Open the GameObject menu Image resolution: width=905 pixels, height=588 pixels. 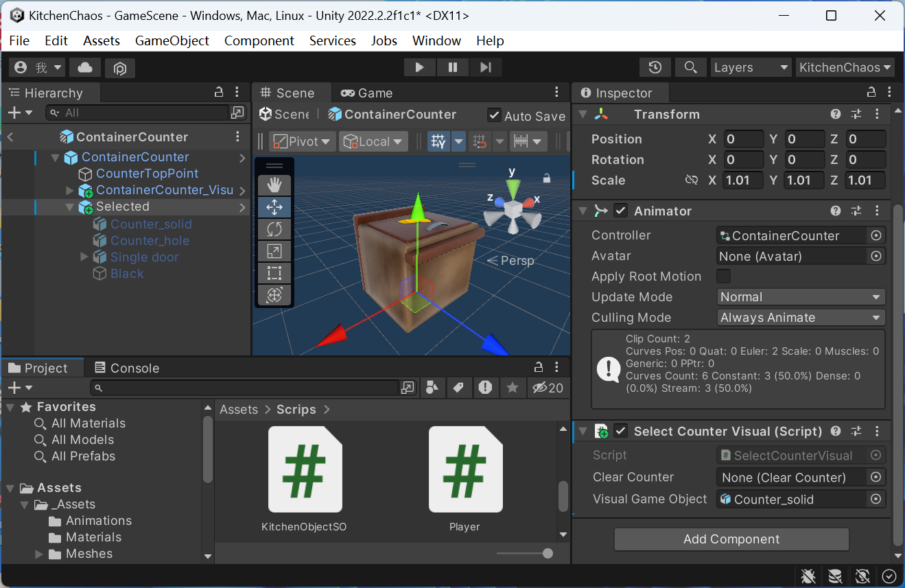click(172, 40)
